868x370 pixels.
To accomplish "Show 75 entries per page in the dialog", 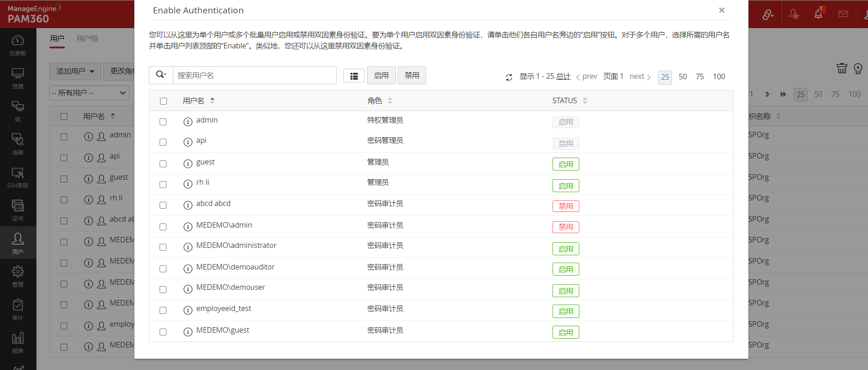I will pyautogui.click(x=700, y=76).
